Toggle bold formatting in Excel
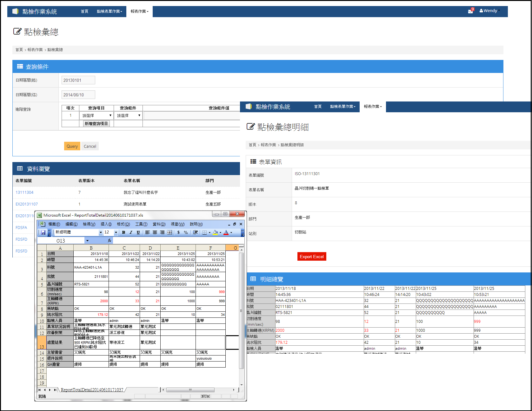 (x=123, y=232)
